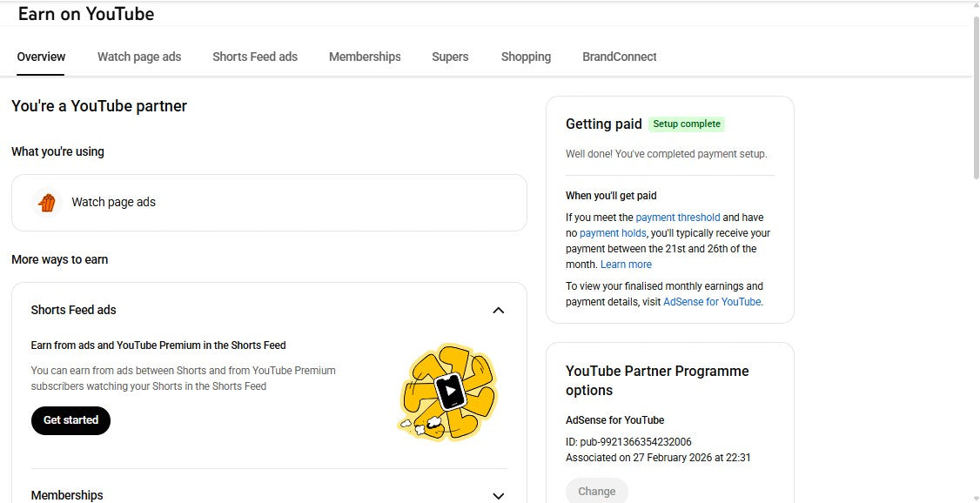The image size is (980, 503).
Task: Click Get started for Shorts Feed ads
Action: [70, 419]
